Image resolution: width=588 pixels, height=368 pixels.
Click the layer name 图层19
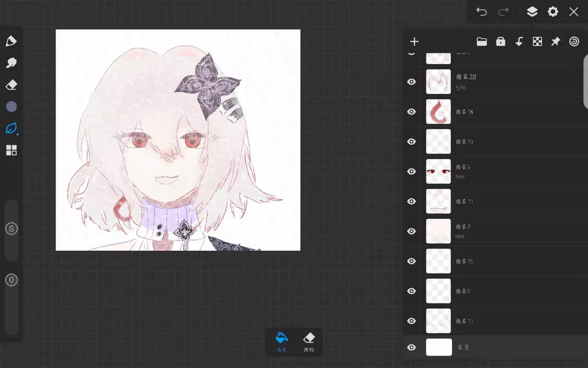[464, 142]
